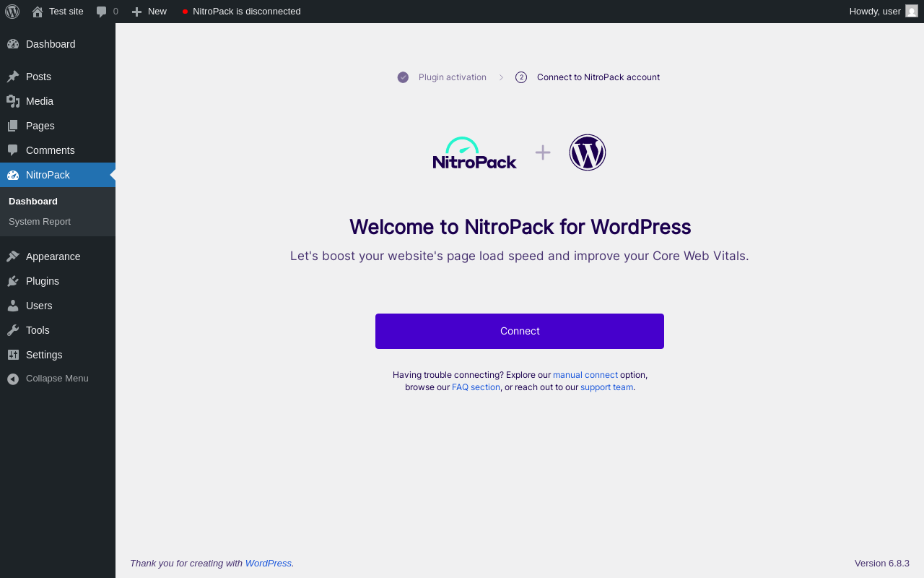Viewport: 924px width, 578px height.
Task: Open the comments bubble icon in admin bar
Action: (102, 12)
